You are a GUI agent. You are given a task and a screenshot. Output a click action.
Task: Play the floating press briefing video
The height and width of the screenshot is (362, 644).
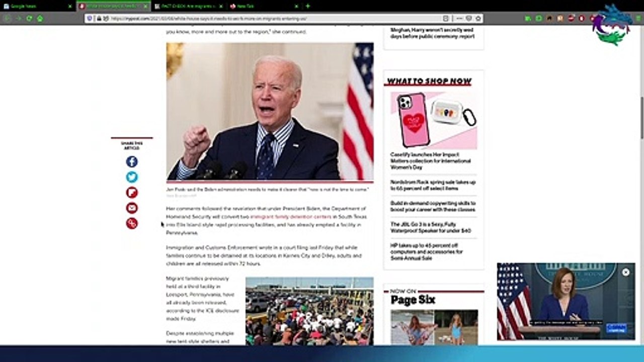point(566,301)
